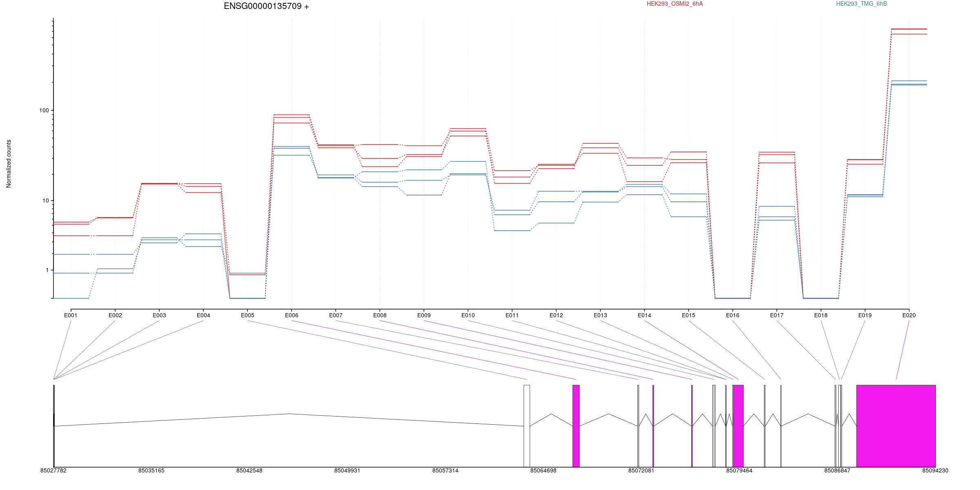Click the y-axis tick label 100

point(44,110)
